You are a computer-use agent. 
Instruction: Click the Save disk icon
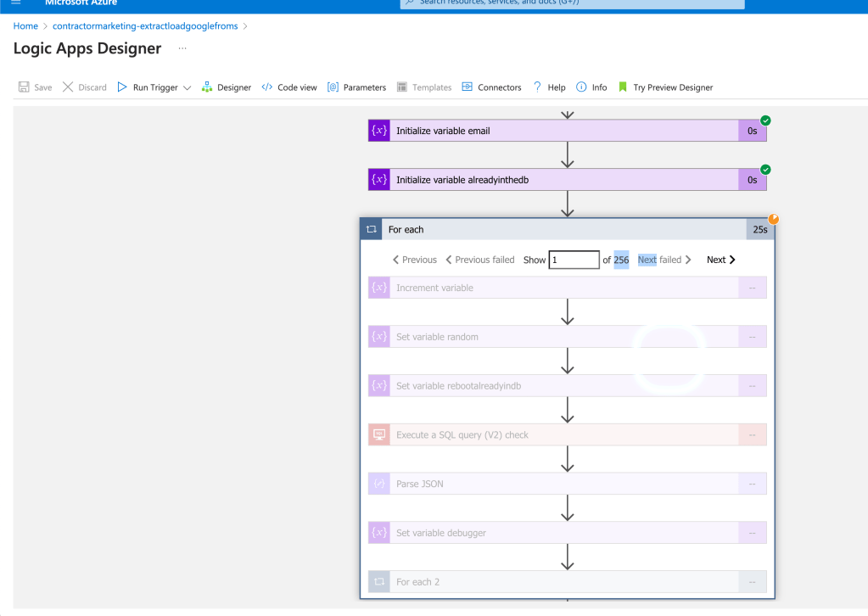point(24,87)
